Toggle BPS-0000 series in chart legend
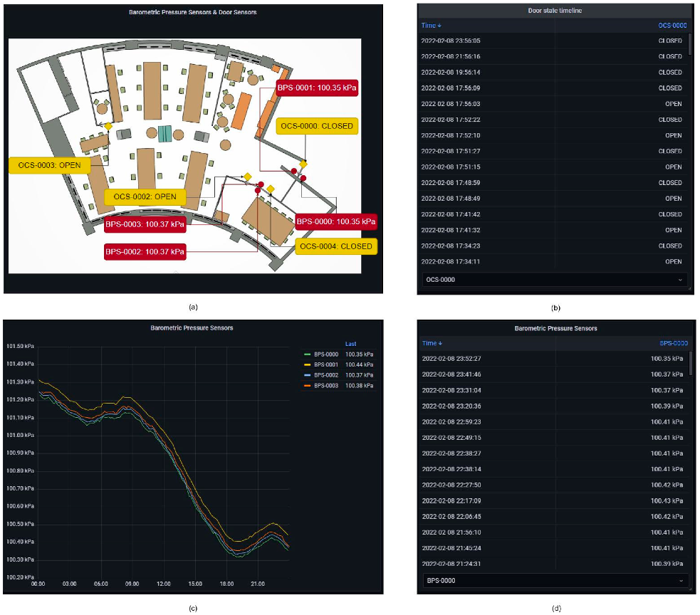 coord(328,354)
